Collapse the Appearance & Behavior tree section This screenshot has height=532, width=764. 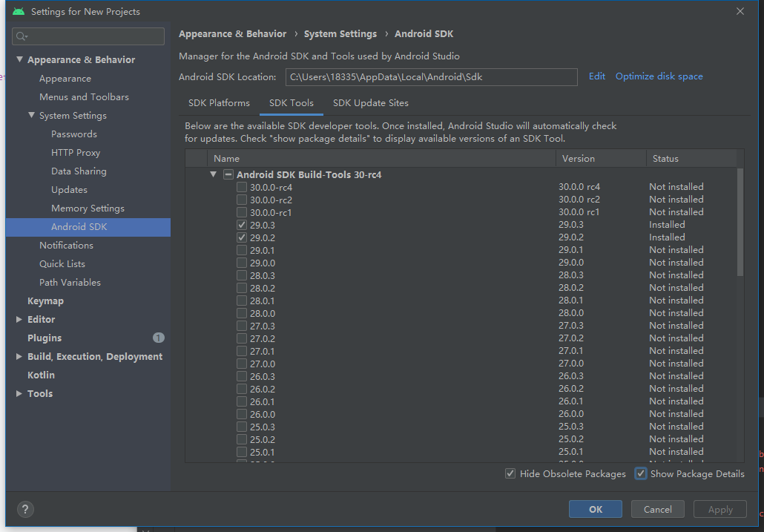19,59
